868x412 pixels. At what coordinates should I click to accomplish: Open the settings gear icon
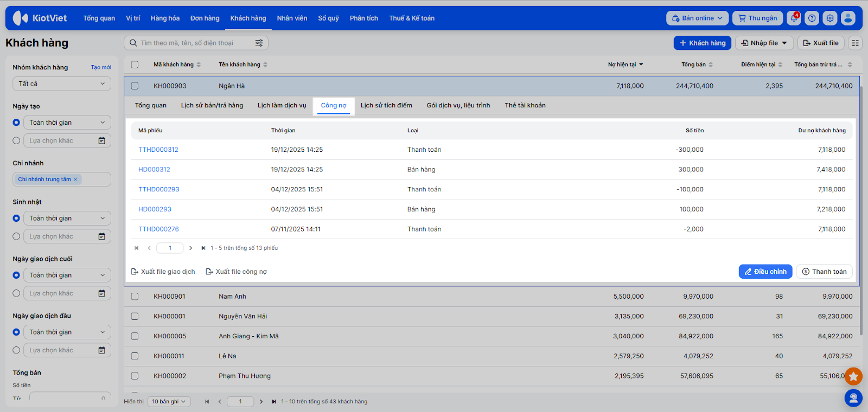click(x=829, y=18)
